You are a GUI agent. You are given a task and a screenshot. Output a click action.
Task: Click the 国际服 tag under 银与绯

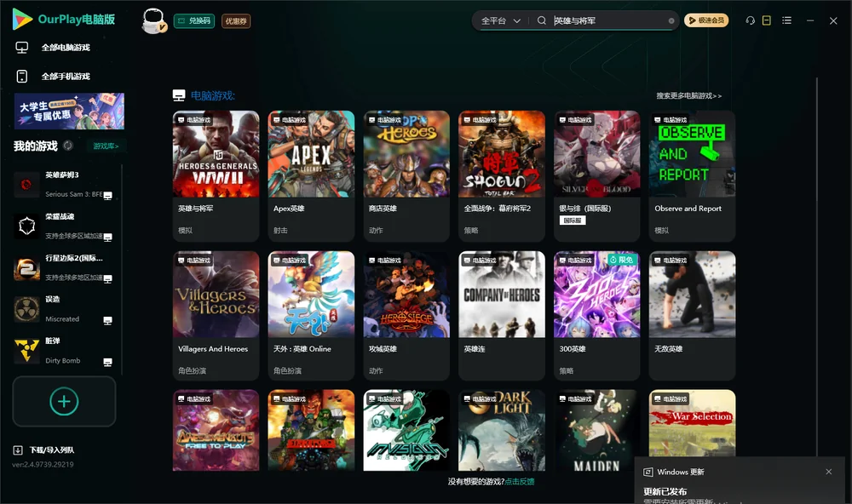(x=573, y=220)
